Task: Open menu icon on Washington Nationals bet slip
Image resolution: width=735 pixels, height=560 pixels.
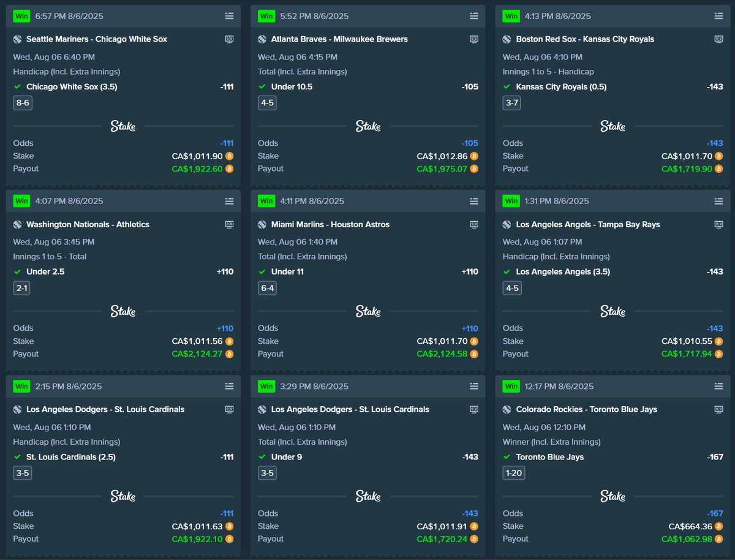Action: [229, 201]
